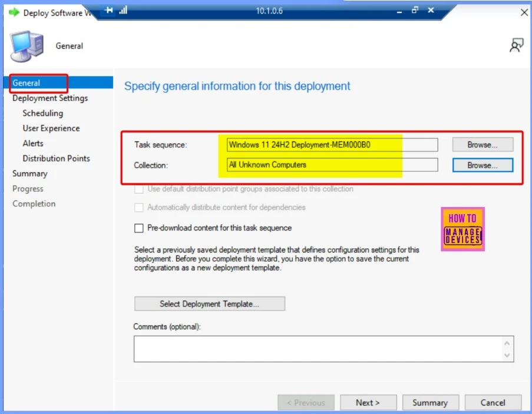Screen dimensions: 532x414
Task: Click the 'Comments (optional):' label
Action: 167,327
